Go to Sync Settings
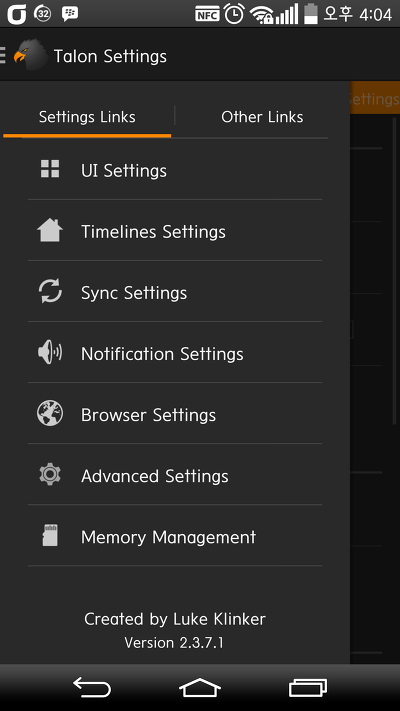The height and width of the screenshot is (711, 400). 175,292
